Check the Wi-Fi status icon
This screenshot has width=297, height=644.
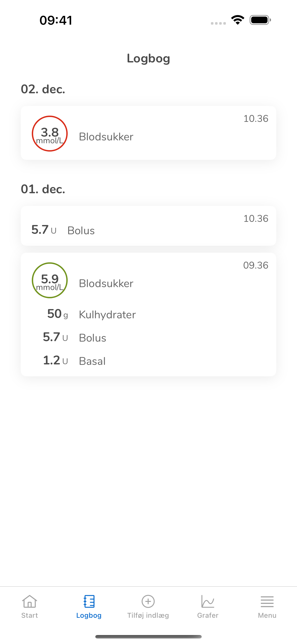[238, 20]
